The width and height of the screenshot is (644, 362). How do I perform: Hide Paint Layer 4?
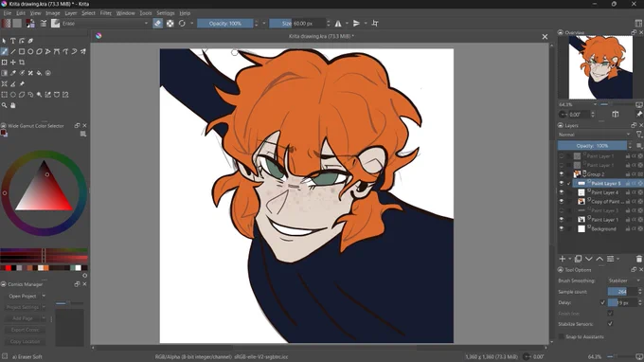point(562,192)
